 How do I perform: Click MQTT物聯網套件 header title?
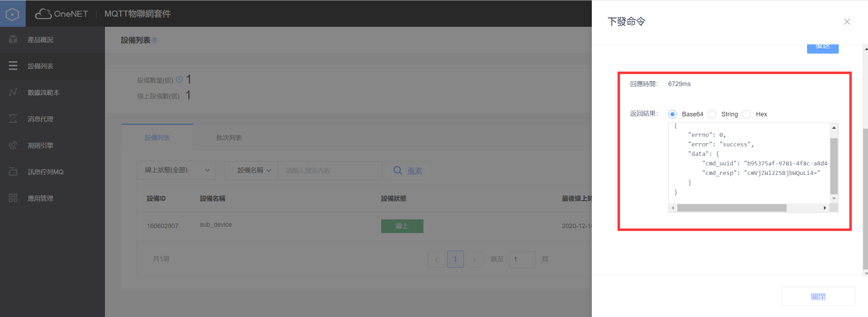point(138,14)
